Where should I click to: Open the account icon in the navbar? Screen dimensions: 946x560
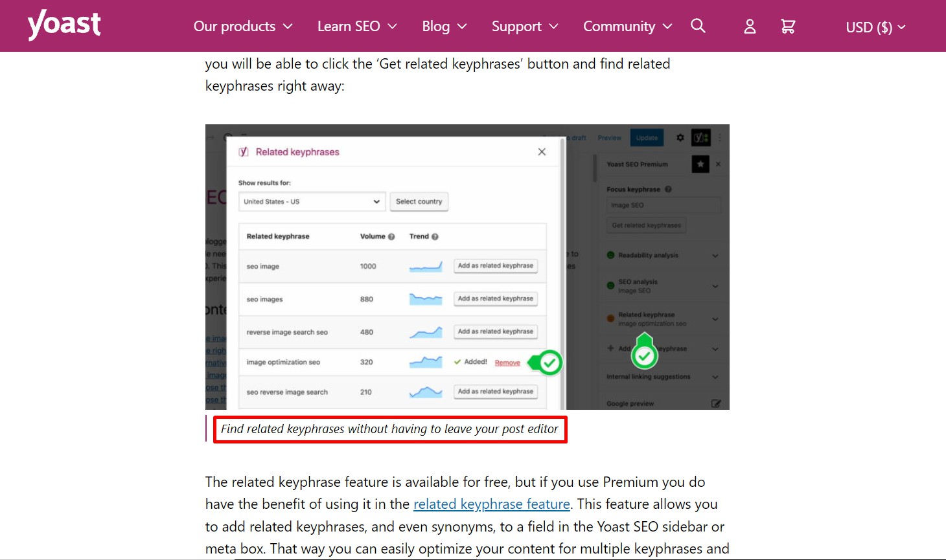point(749,27)
